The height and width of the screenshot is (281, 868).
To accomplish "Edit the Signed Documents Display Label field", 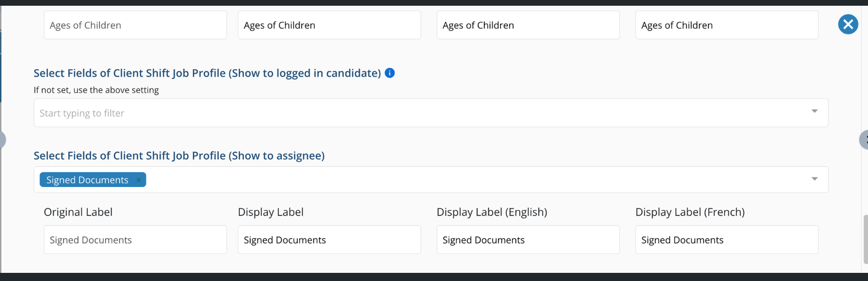I will click(x=329, y=240).
